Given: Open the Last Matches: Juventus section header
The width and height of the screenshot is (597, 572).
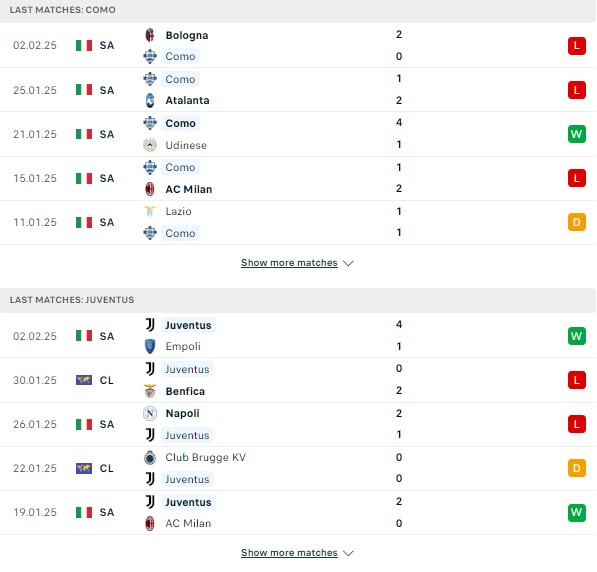Looking at the screenshot, I should (x=298, y=300).
